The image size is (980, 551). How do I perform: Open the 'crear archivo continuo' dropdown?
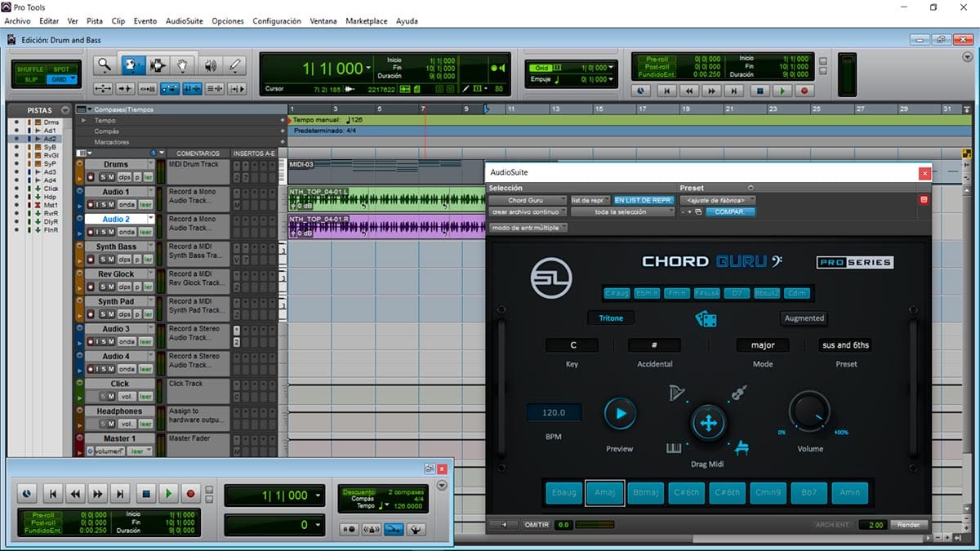tap(527, 211)
